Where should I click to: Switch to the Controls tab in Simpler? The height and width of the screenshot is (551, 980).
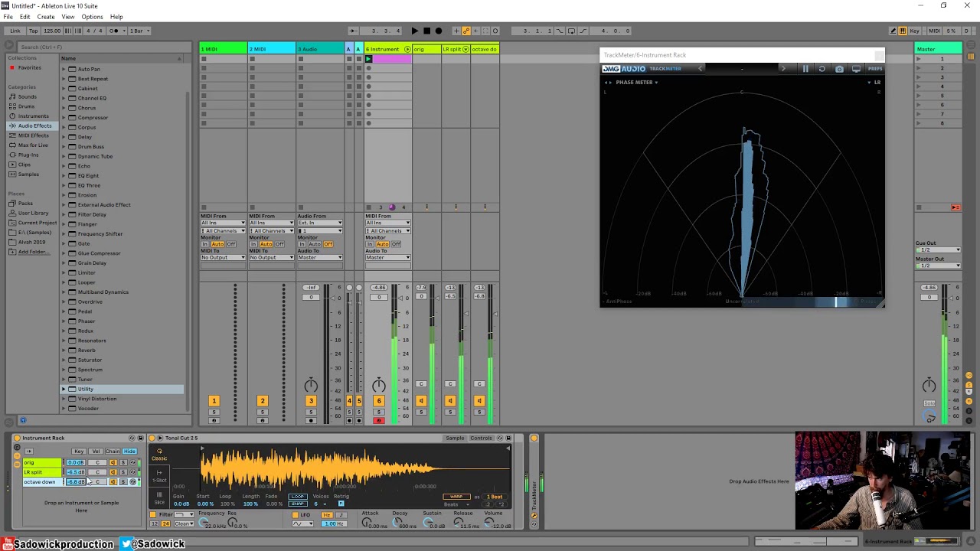481,439
